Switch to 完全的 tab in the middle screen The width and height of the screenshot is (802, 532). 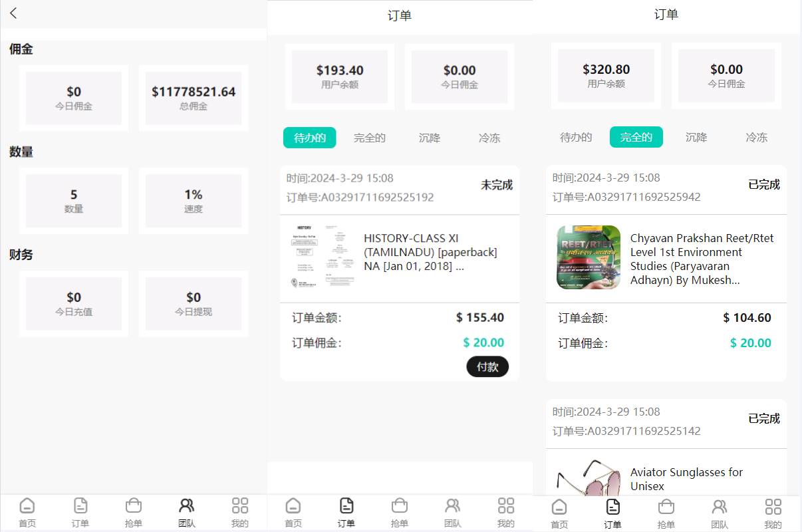[x=370, y=138]
